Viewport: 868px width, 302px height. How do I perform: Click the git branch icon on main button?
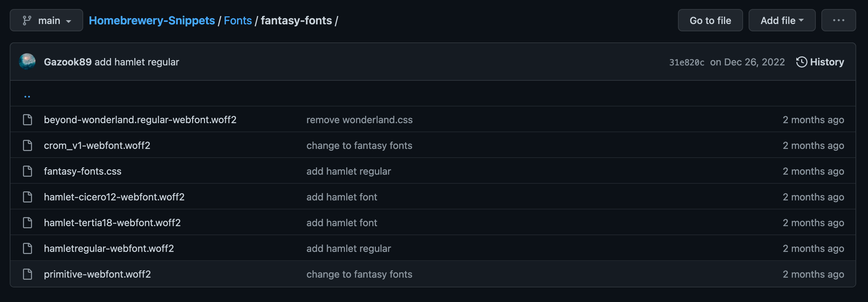click(x=27, y=21)
